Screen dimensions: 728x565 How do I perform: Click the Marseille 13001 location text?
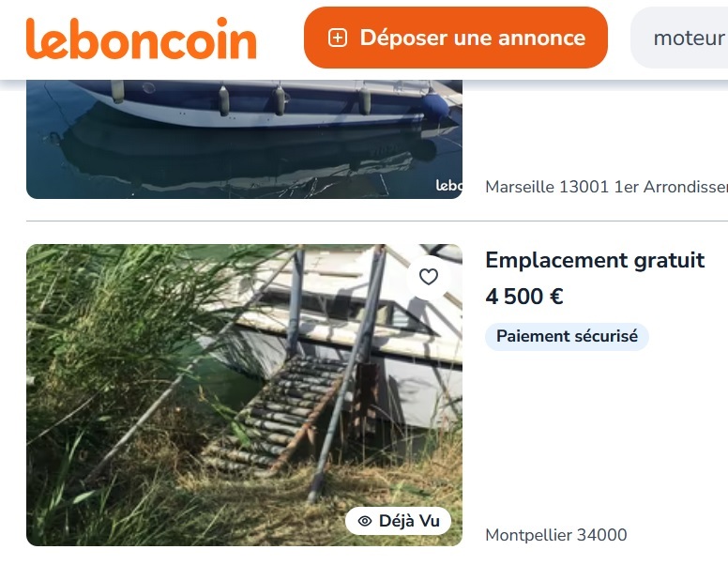[606, 187]
